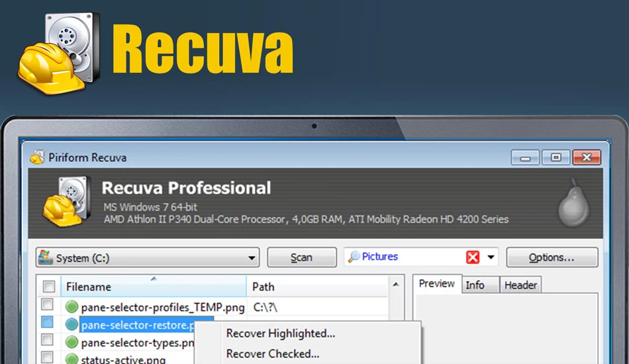Check the status-active.png checkbox
629x364 pixels.
(x=47, y=357)
